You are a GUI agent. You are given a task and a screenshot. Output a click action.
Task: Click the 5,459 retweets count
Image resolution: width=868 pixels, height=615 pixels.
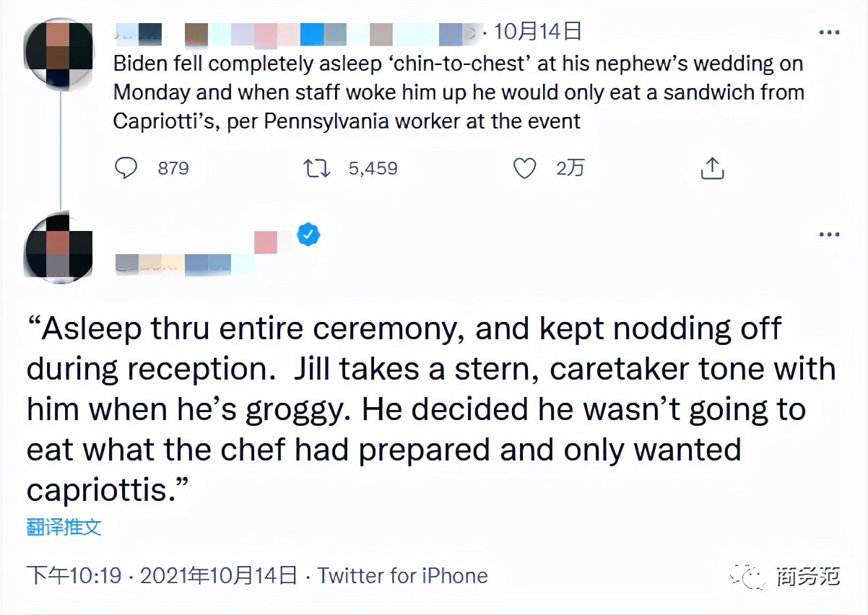click(373, 168)
